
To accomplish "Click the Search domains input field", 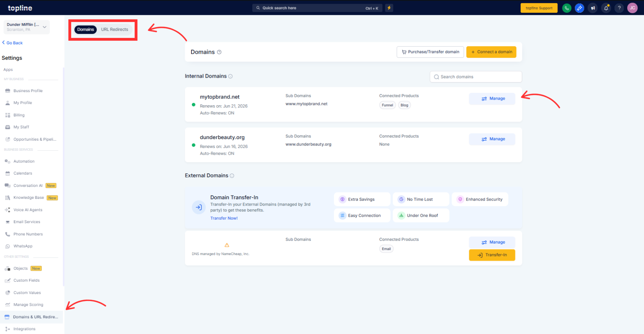I will tap(476, 77).
